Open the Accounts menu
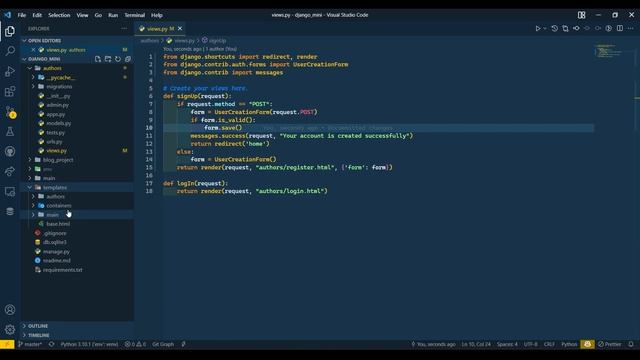The width and height of the screenshot is (640, 360). (10, 310)
